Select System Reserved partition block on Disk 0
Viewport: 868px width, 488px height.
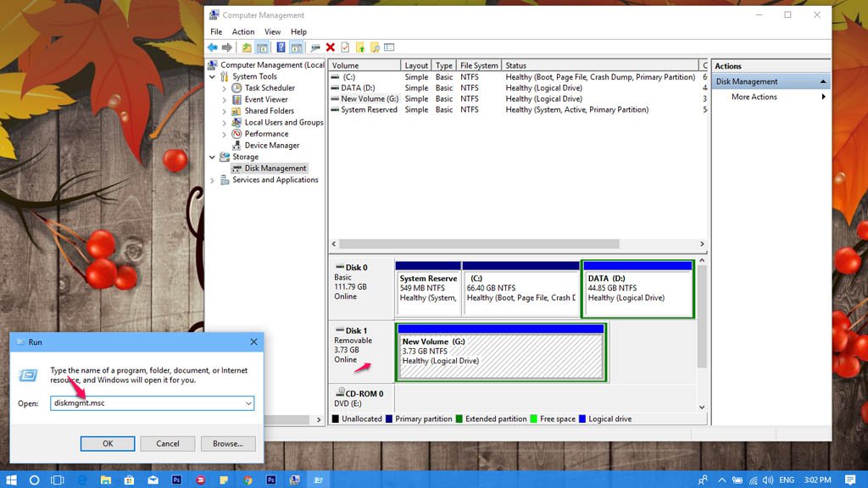[x=428, y=290]
